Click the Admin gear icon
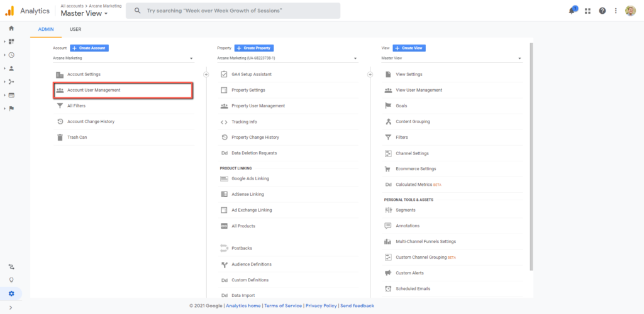The width and height of the screenshot is (644, 314). 11,293
